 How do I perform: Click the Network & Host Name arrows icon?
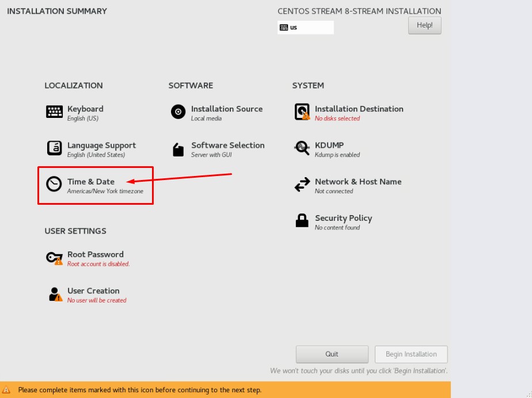(302, 185)
